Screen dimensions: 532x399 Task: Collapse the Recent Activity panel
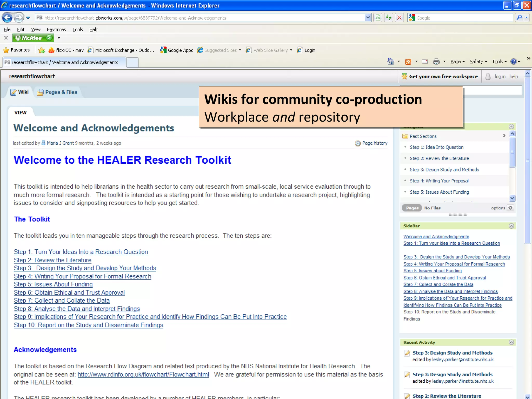511,342
